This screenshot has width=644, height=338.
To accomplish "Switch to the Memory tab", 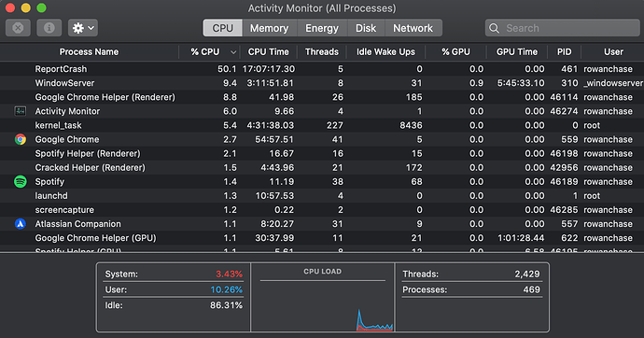I will 269,28.
